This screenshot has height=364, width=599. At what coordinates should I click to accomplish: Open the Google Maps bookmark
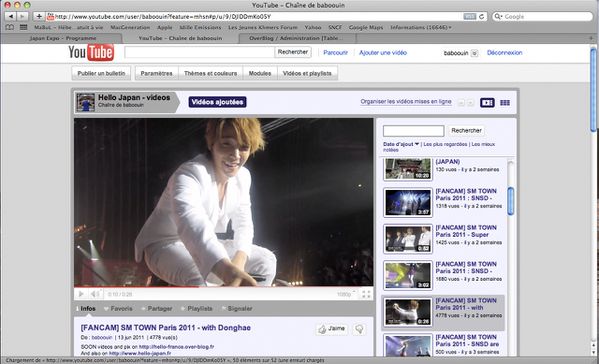pyautogui.click(x=366, y=27)
